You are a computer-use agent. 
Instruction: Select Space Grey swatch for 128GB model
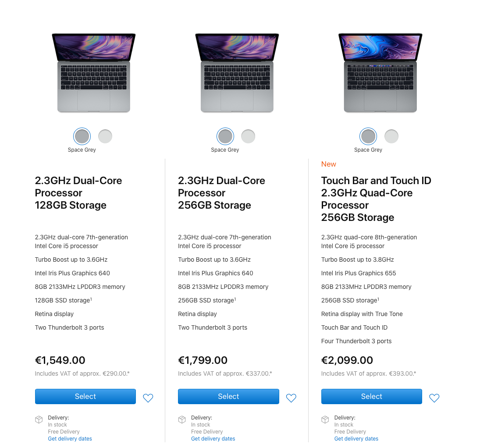[x=82, y=136]
